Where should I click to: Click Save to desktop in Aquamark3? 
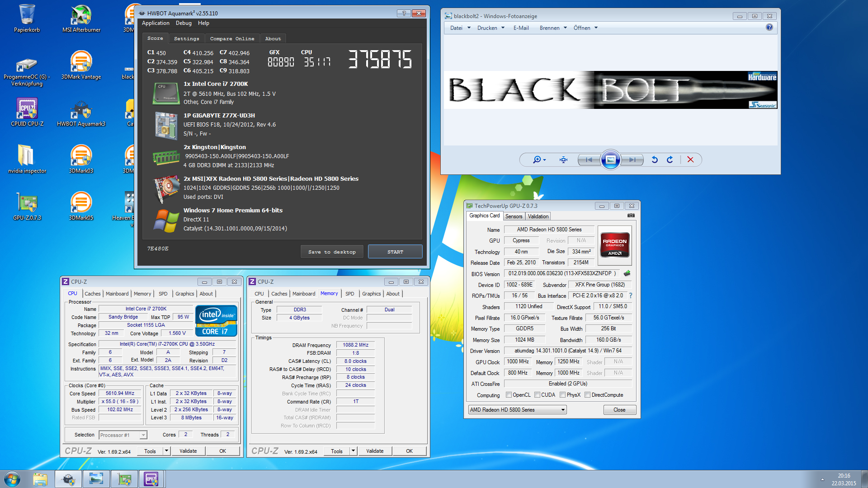pyautogui.click(x=332, y=252)
